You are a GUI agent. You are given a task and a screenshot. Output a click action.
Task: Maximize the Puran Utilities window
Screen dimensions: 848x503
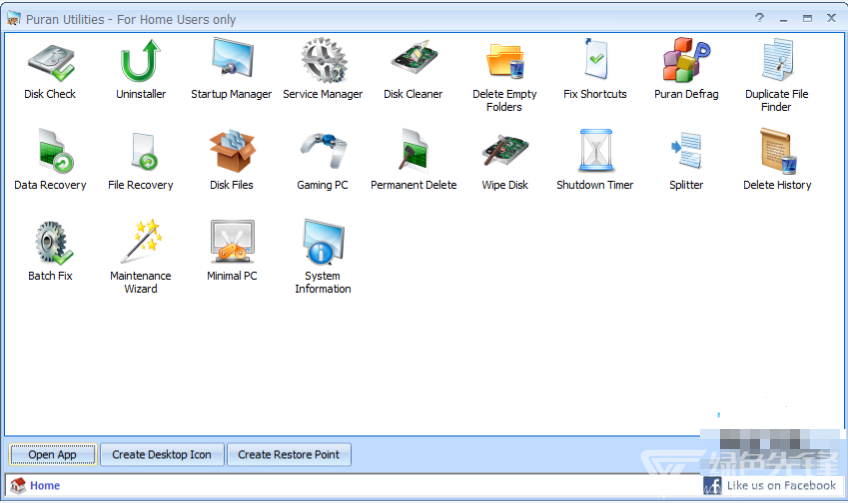click(x=807, y=18)
